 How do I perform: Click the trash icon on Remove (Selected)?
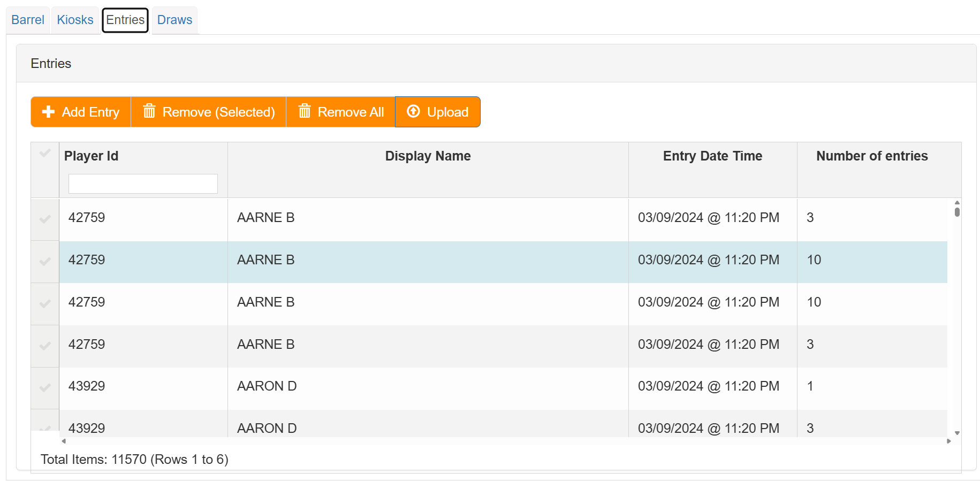coord(149,111)
